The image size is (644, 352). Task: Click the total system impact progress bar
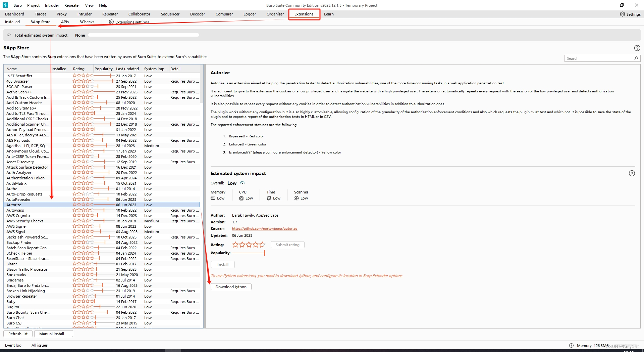(144, 35)
